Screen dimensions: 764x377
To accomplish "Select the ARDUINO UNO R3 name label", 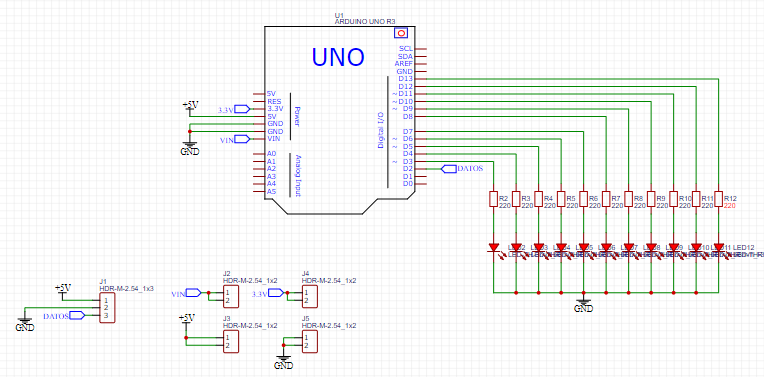I will tap(365, 22).
